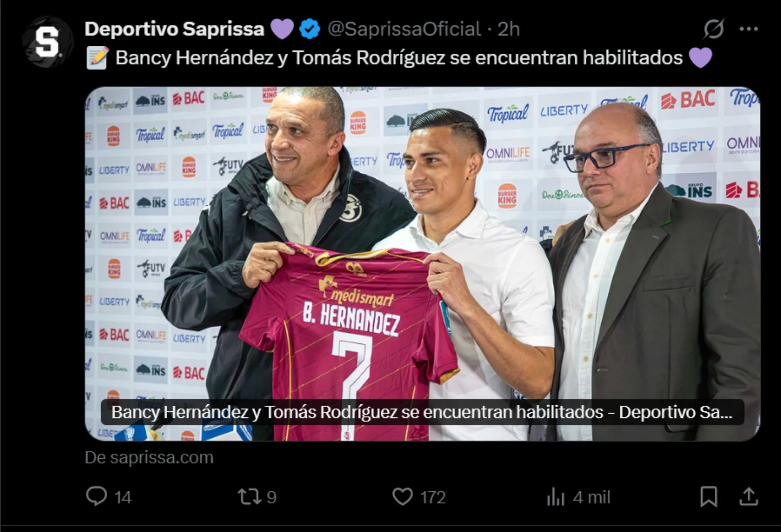Click the link card headline caption overlay

click(422, 412)
